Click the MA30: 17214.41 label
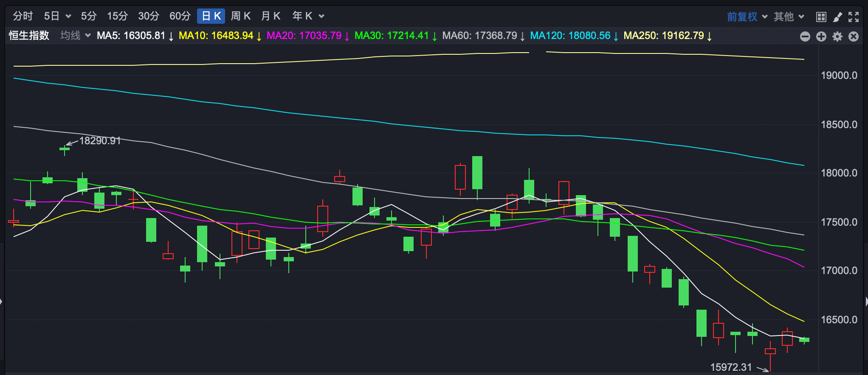This screenshot has width=868, height=375. 396,36
